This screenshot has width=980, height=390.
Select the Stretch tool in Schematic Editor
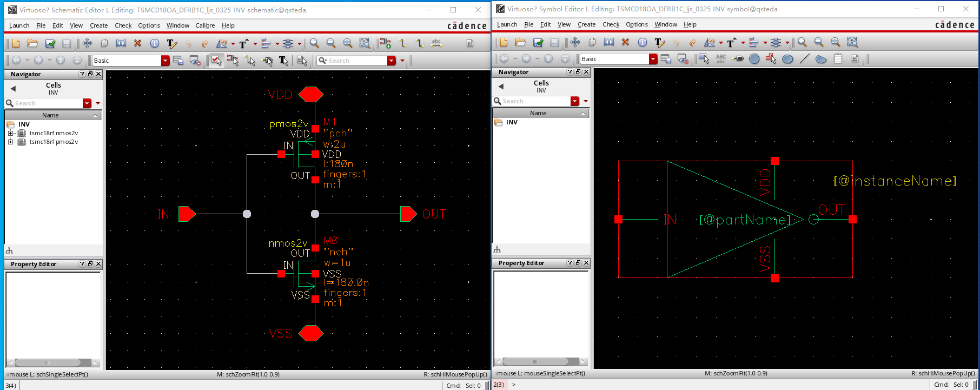click(x=121, y=43)
